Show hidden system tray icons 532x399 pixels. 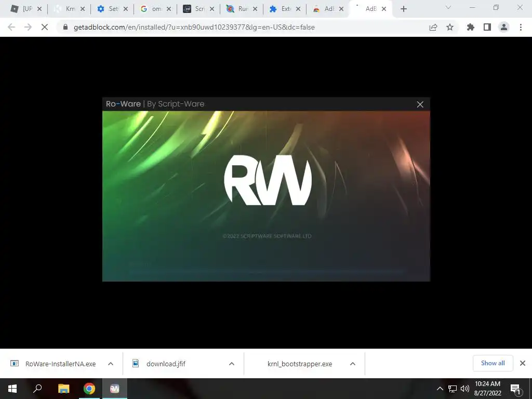pyautogui.click(x=440, y=389)
